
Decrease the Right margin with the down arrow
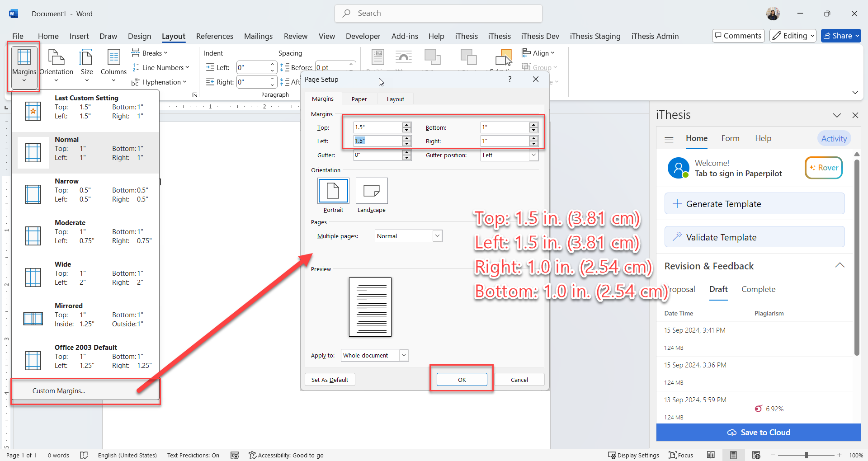534,144
